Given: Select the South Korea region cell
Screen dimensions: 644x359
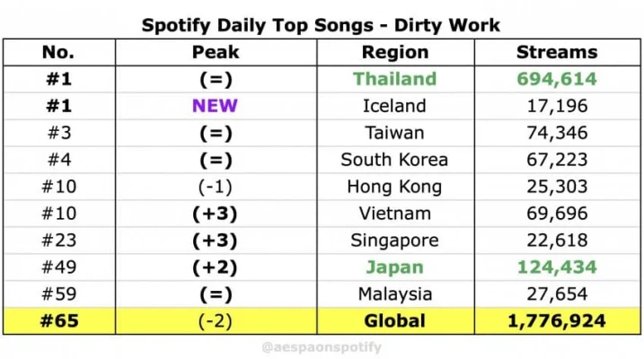Looking at the screenshot, I should [394, 160].
